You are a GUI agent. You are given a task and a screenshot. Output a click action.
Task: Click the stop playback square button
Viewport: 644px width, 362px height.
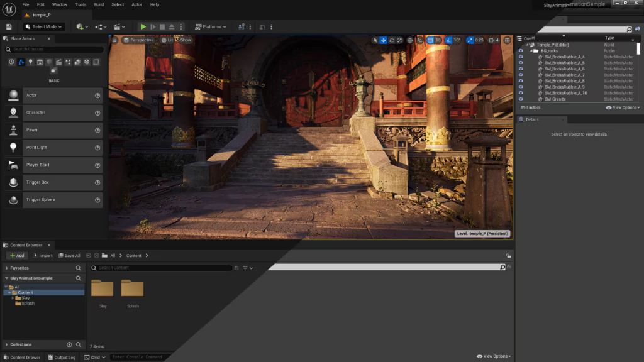162,26
